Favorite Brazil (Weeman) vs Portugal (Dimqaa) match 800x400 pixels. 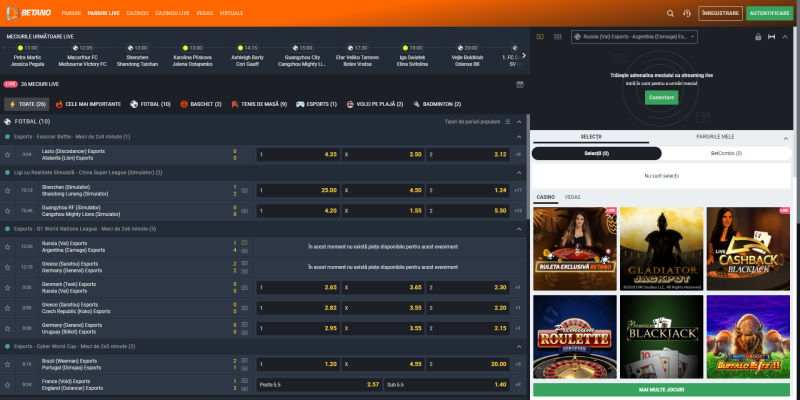click(8, 364)
